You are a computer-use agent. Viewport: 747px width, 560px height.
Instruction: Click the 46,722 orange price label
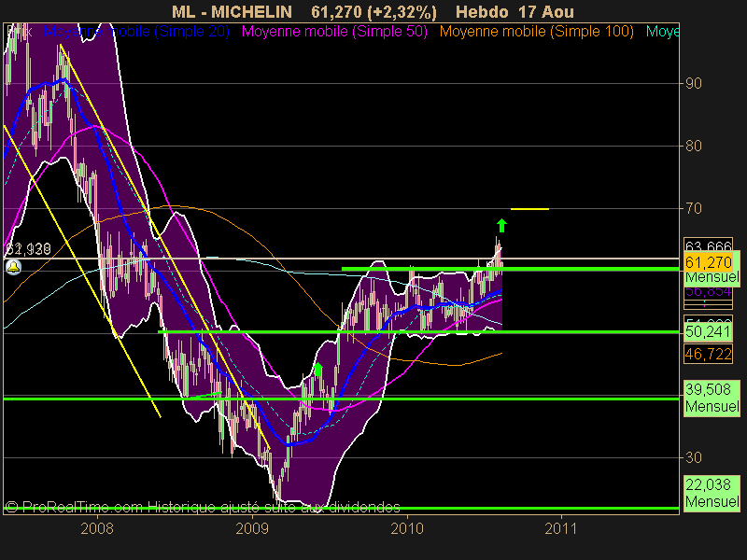708,354
